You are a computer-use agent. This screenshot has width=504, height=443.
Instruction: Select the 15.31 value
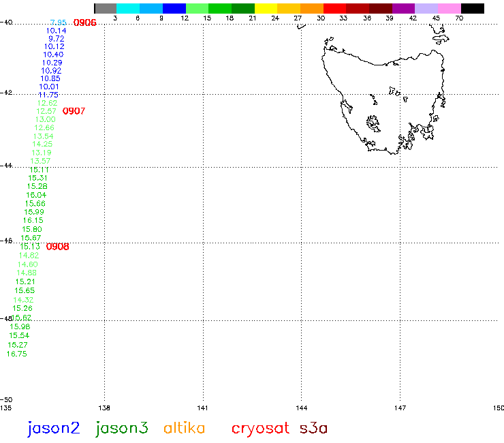[37, 178]
